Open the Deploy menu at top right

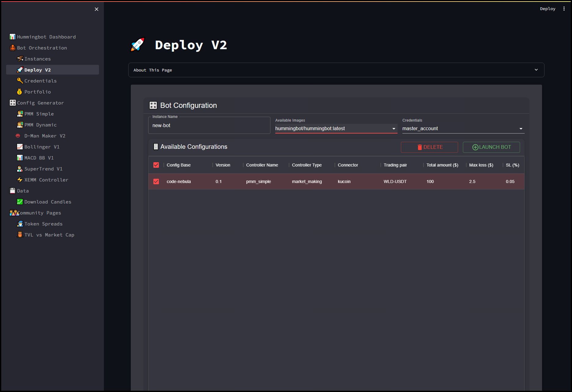click(548, 8)
